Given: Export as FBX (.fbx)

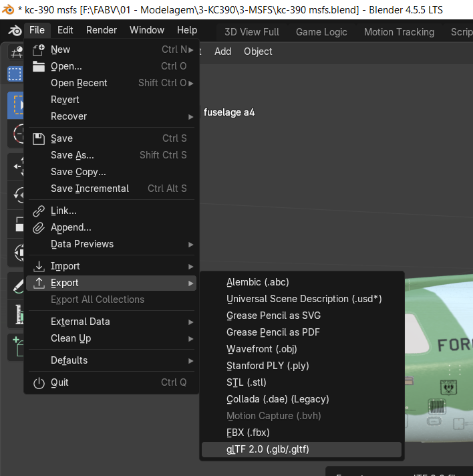Looking at the screenshot, I should pyautogui.click(x=301, y=433).
